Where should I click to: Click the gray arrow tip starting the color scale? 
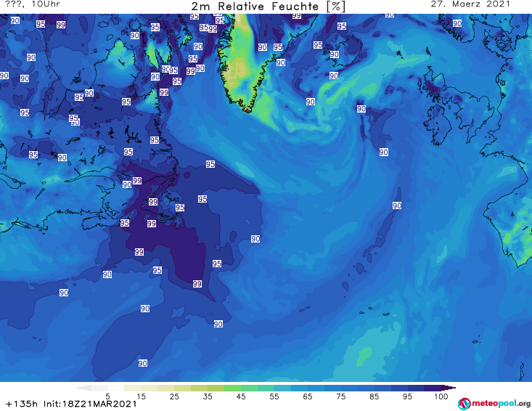[x=83, y=388]
